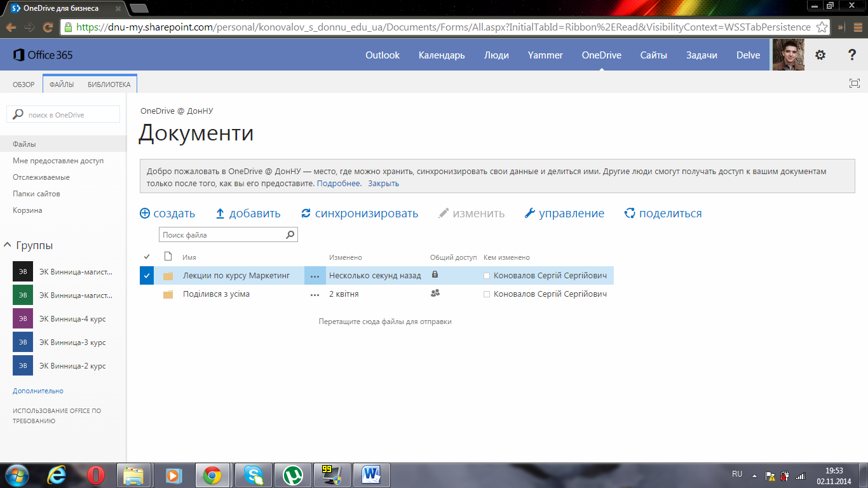Open Word from the taskbar
The image size is (868, 488).
pos(371,475)
